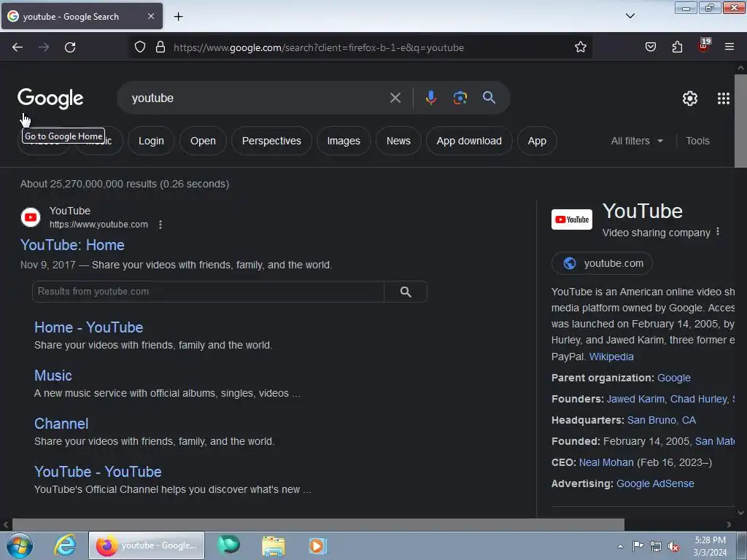Visit youtube.com from knowledge panel

[602, 263]
